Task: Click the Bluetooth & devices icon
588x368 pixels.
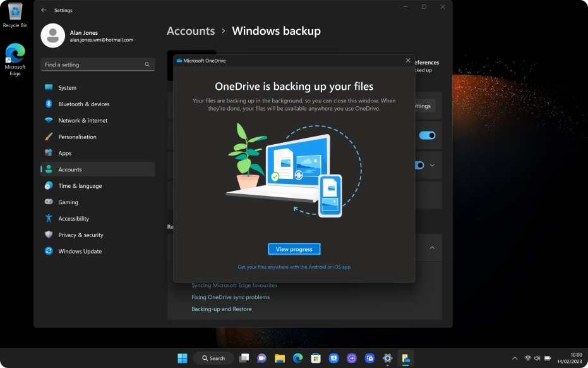Action: 49,104
